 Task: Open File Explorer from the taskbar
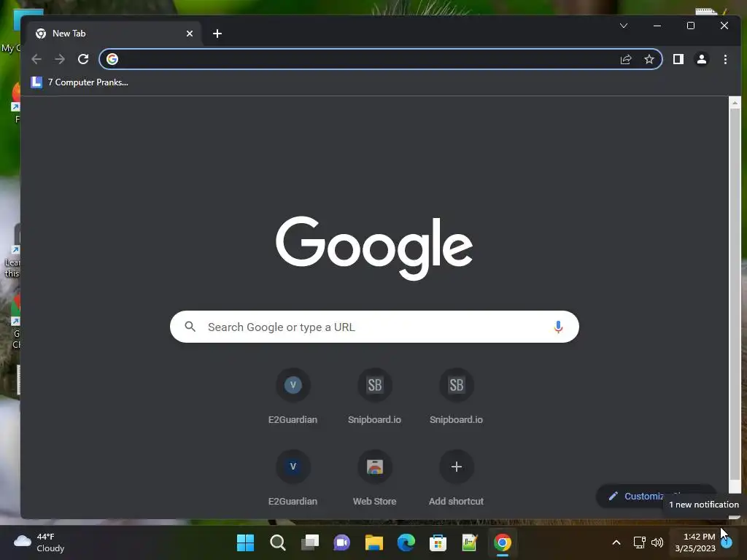[x=374, y=542]
